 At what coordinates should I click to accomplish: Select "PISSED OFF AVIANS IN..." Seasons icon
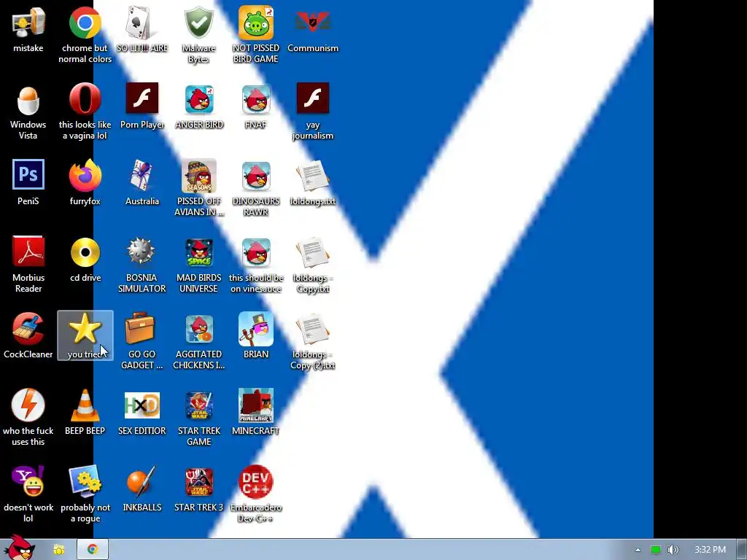point(199,175)
